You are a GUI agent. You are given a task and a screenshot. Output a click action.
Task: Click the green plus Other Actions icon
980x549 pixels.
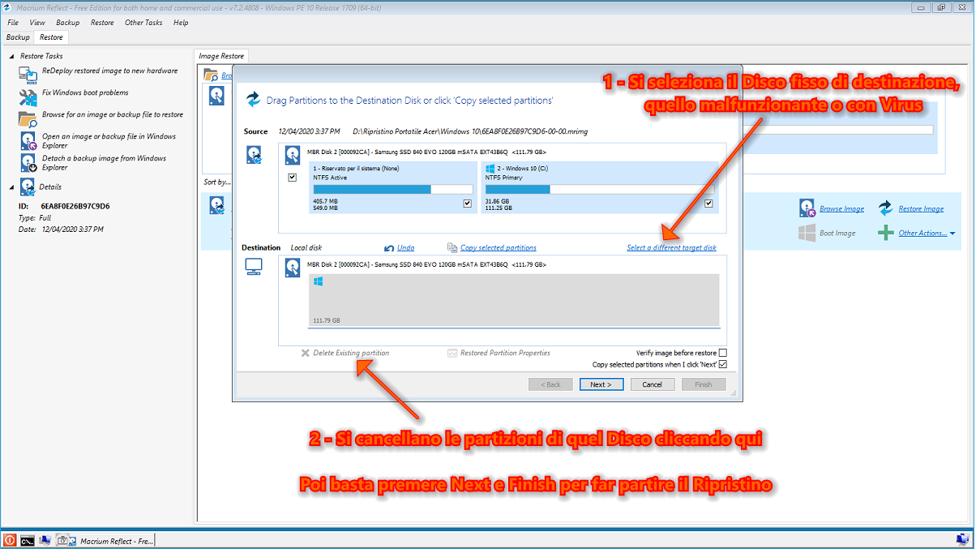(x=886, y=233)
